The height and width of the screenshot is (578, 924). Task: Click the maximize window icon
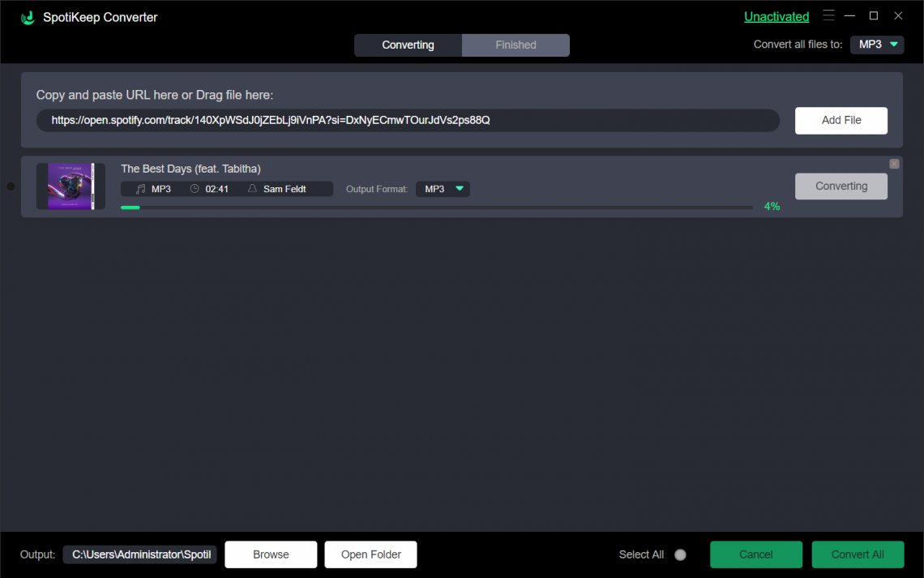click(x=874, y=15)
